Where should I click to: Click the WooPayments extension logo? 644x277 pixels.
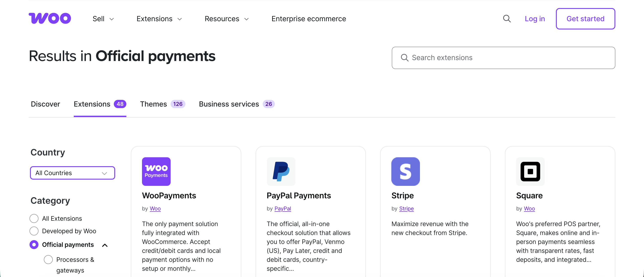156,171
